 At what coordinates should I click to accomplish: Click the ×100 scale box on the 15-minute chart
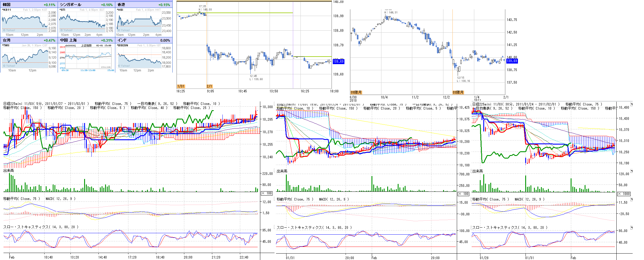point(463,194)
